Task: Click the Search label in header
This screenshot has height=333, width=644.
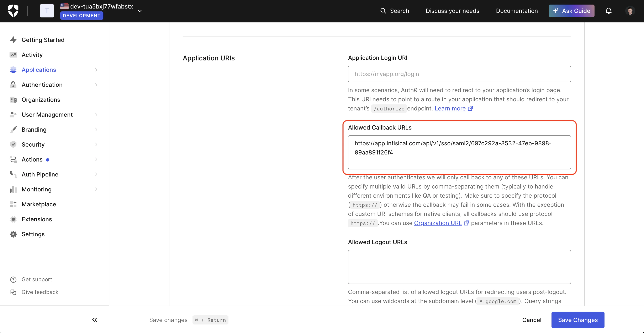Action: coord(400,11)
